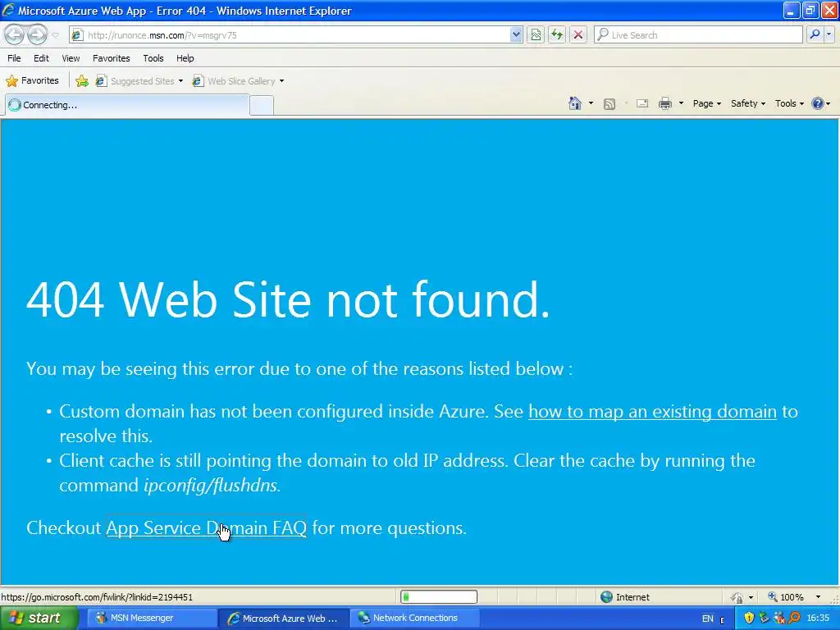
Task: Click the 'ipconfig/flushdns' command text
Action: [212, 486]
